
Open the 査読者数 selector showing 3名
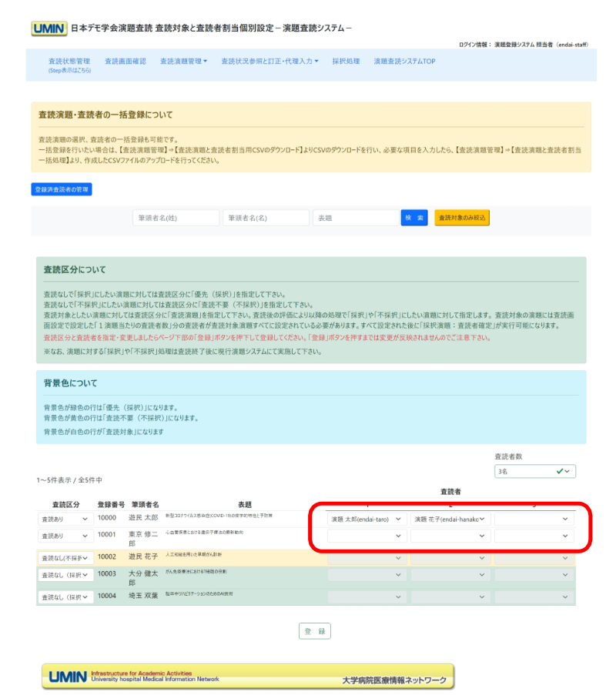534,471
